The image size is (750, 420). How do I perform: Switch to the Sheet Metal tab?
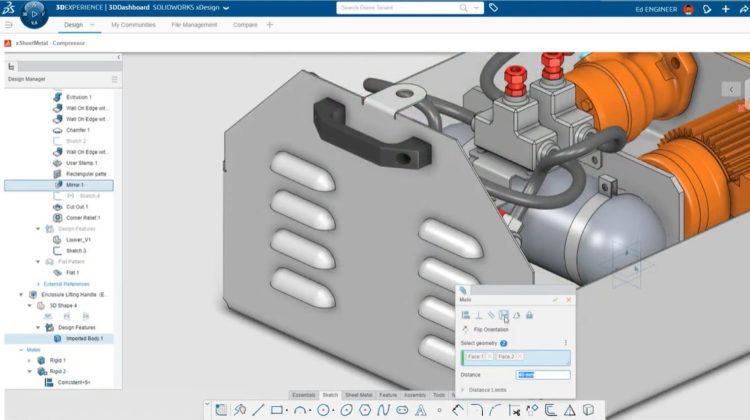pyautogui.click(x=357, y=395)
